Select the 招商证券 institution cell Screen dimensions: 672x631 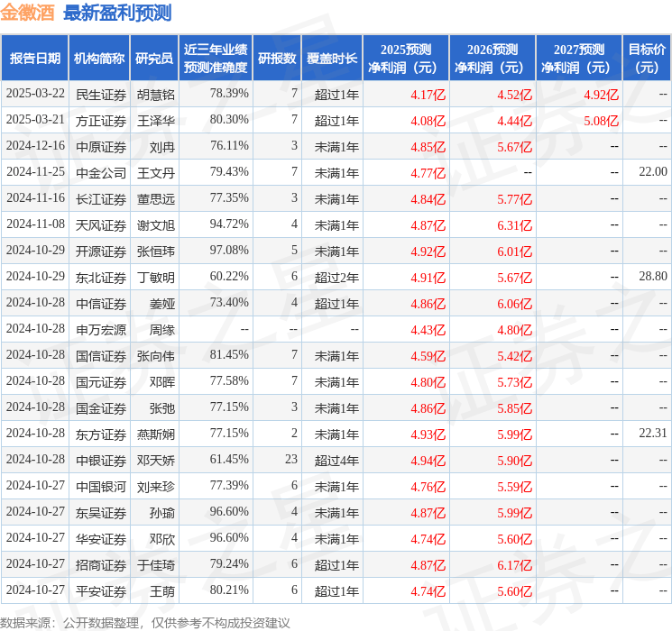101,564
